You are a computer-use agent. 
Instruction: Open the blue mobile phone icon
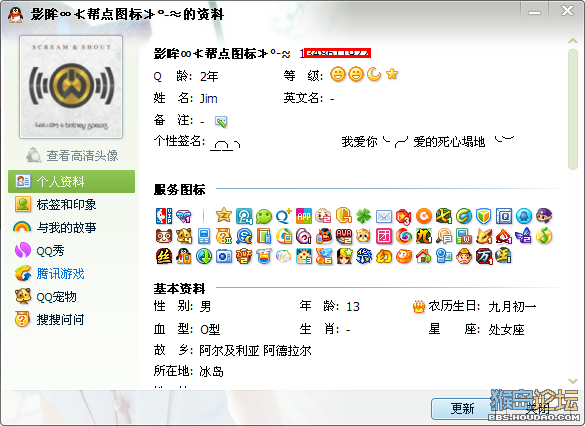(x=204, y=236)
